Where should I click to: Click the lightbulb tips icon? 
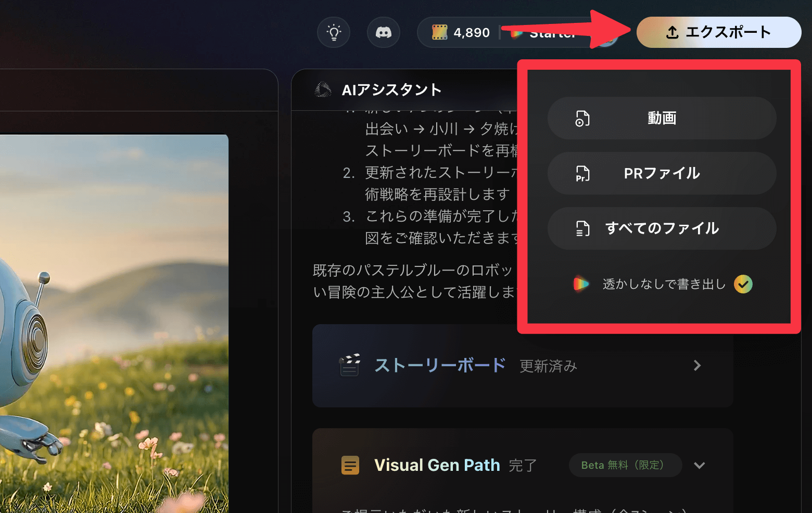[334, 32]
